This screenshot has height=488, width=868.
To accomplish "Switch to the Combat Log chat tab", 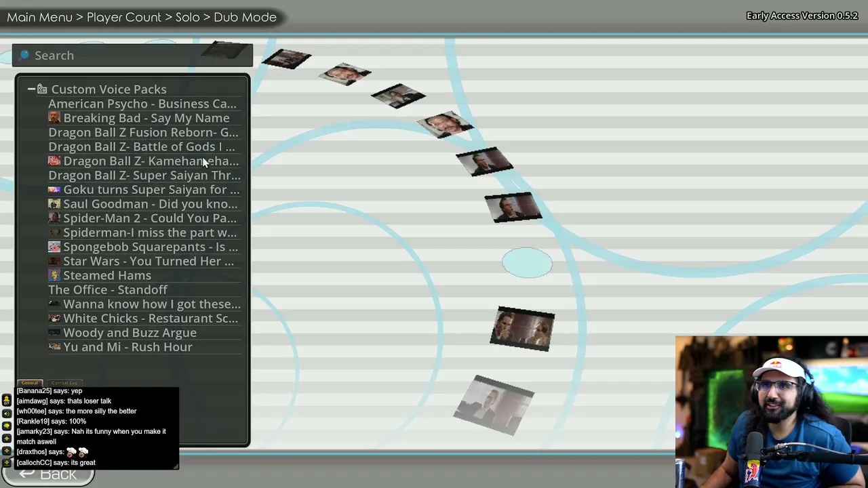I will click(64, 383).
